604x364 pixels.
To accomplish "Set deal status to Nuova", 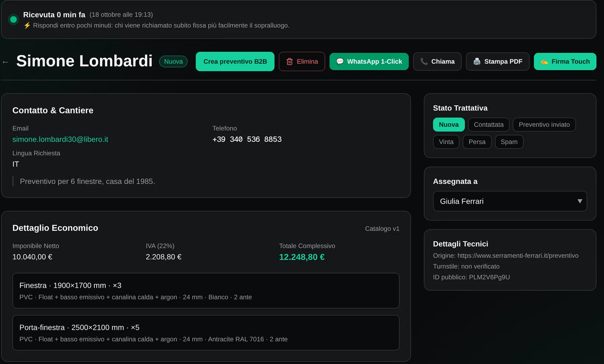I will [x=449, y=124].
